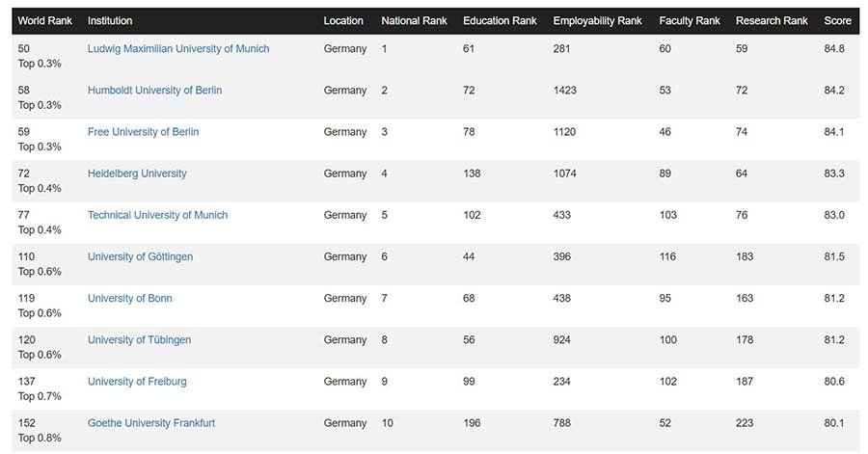Sort table by Education Rank header

[x=500, y=21]
